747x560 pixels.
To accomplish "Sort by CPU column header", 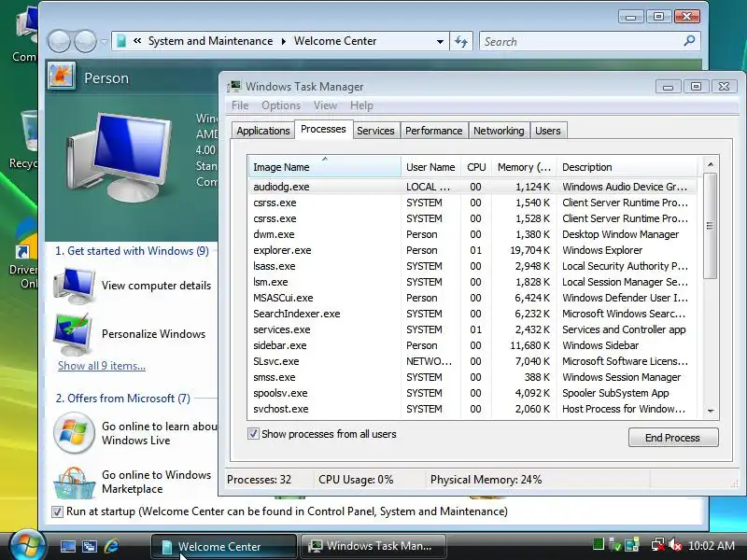I will 476,167.
